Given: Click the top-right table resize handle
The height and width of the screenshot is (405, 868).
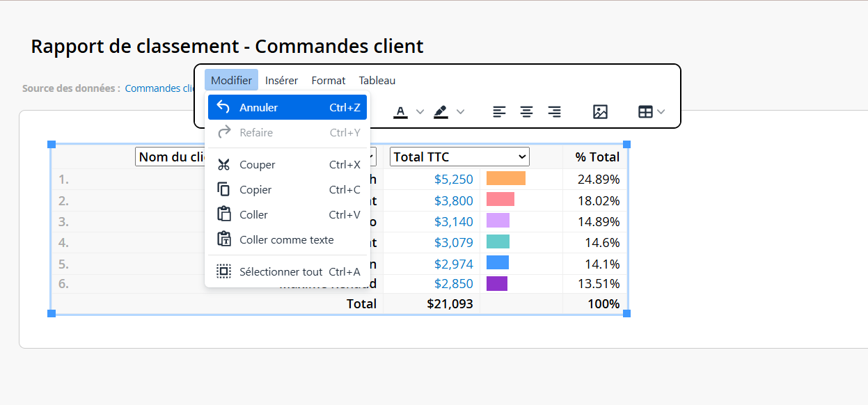Looking at the screenshot, I should pyautogui.click(x=626, y=144).
